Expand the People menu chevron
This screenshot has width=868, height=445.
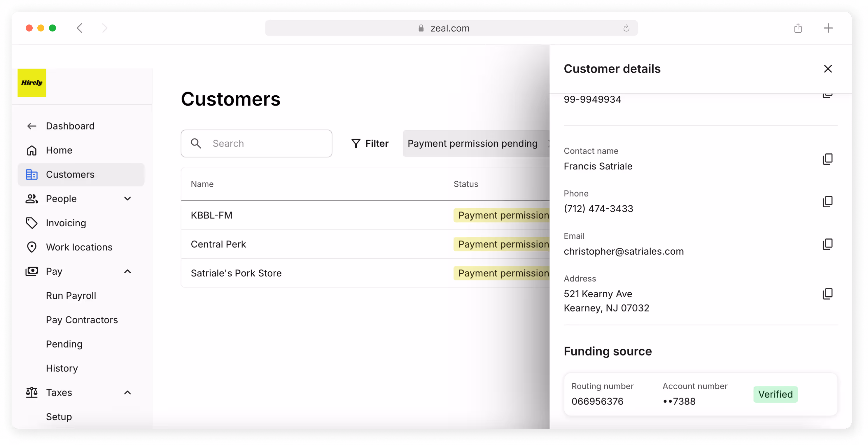(127, 199)
